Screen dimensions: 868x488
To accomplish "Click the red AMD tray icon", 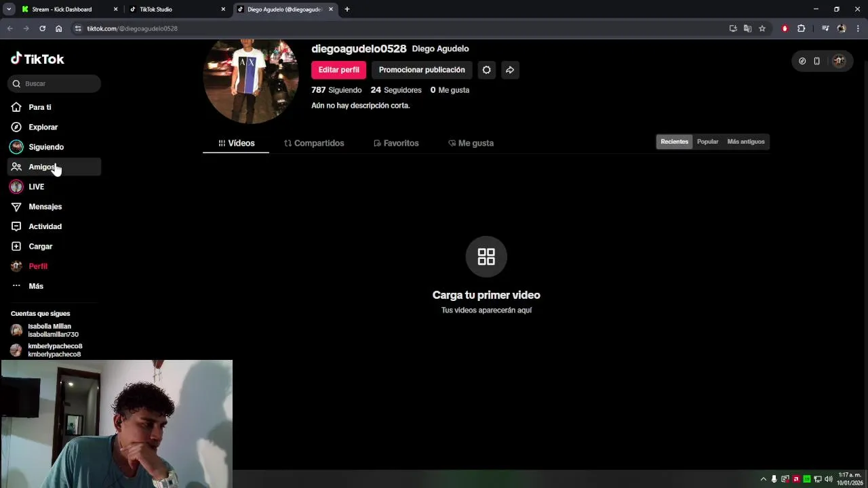I will tap(796, 479).
